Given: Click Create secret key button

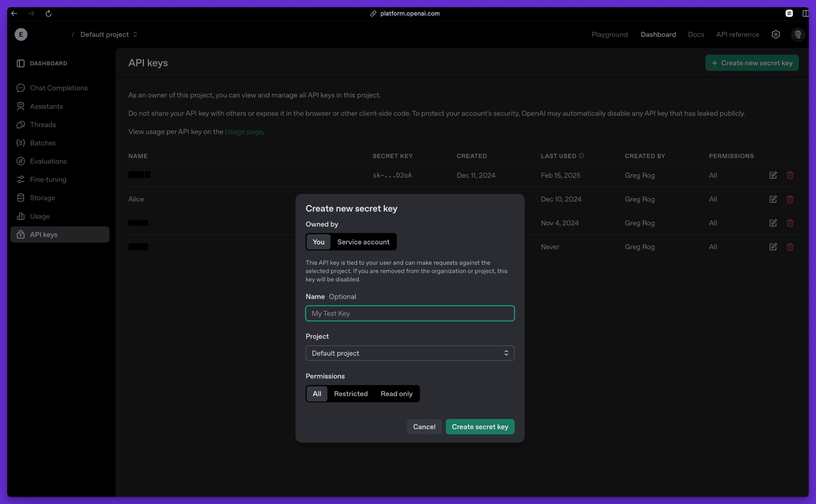Looking at the screenshot, I should (x=480, y=427).
